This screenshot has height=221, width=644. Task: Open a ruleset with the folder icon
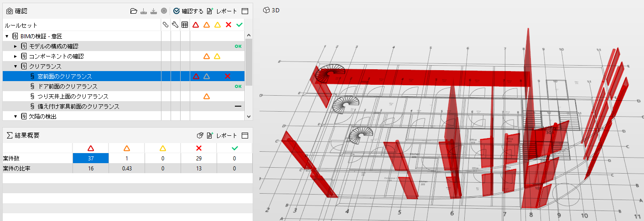click(x=134, y=11)
